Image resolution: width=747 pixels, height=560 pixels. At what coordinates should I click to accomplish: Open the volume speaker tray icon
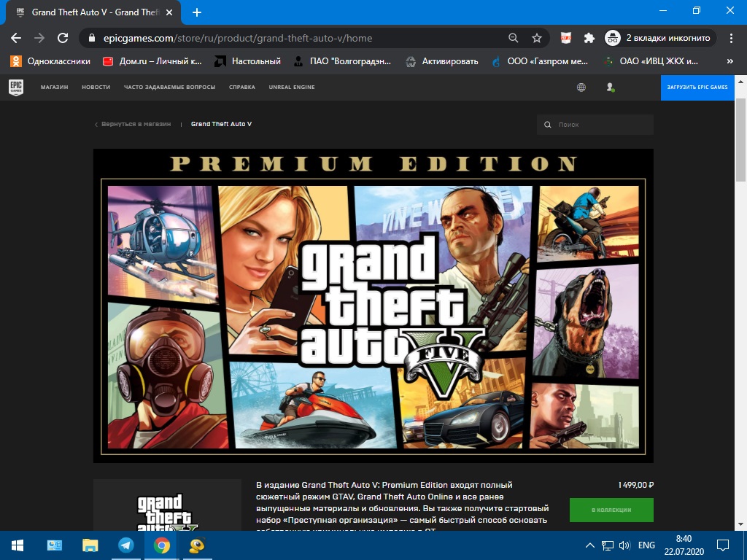624,545
